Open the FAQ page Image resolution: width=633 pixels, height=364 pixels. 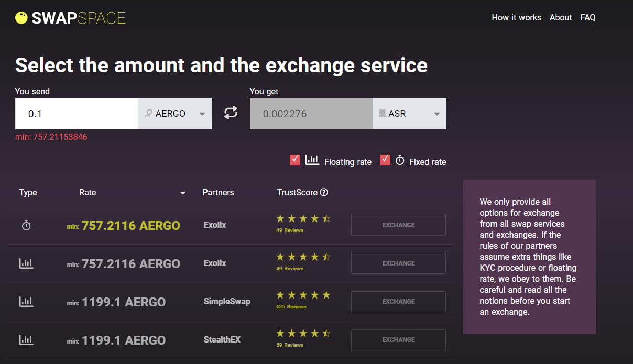point(588,17)
